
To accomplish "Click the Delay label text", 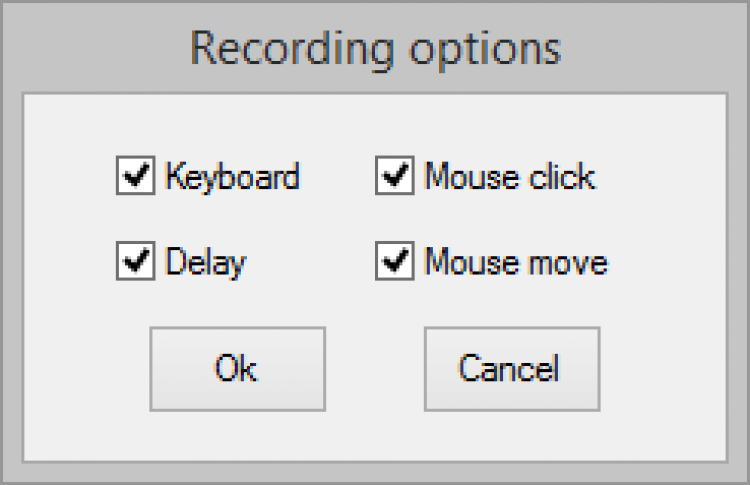I will click(205, 262).
